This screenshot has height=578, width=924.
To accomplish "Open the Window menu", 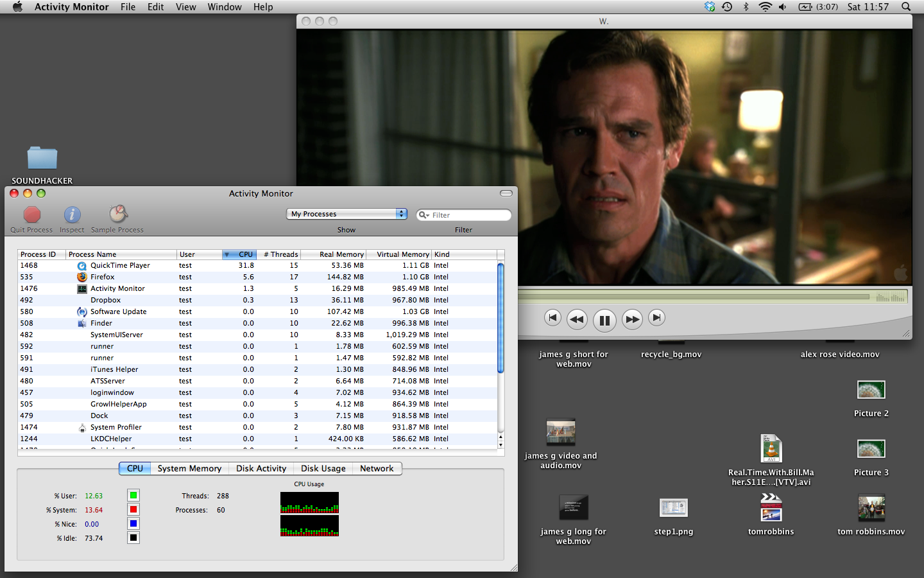I will tap(225, 7).
